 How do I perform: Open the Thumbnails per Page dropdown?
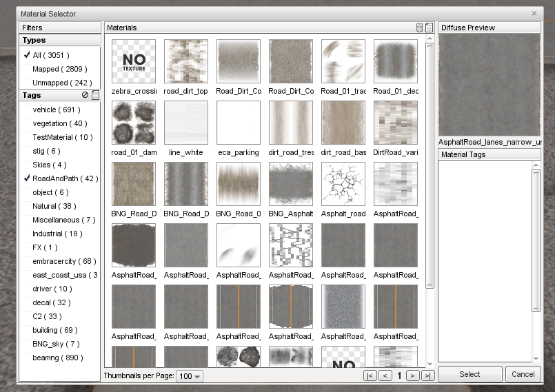[x=190, y=376]
